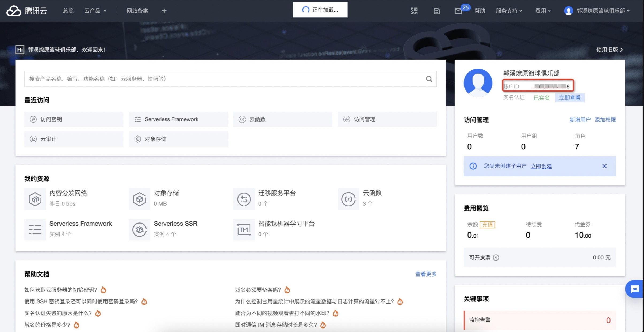Open the message center mail icon

(x=458, y=11)
